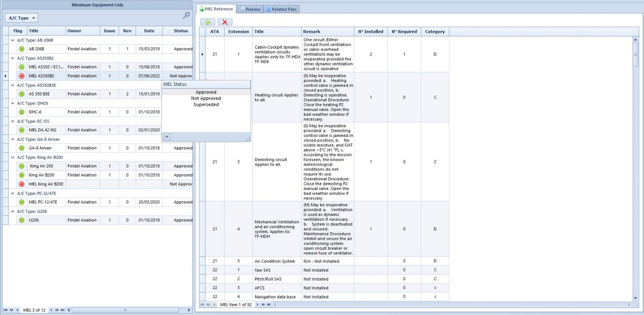This screenshot has height=315, width=644.
Task: Open the A/C Type grouping dropdown
Action: 21,18
